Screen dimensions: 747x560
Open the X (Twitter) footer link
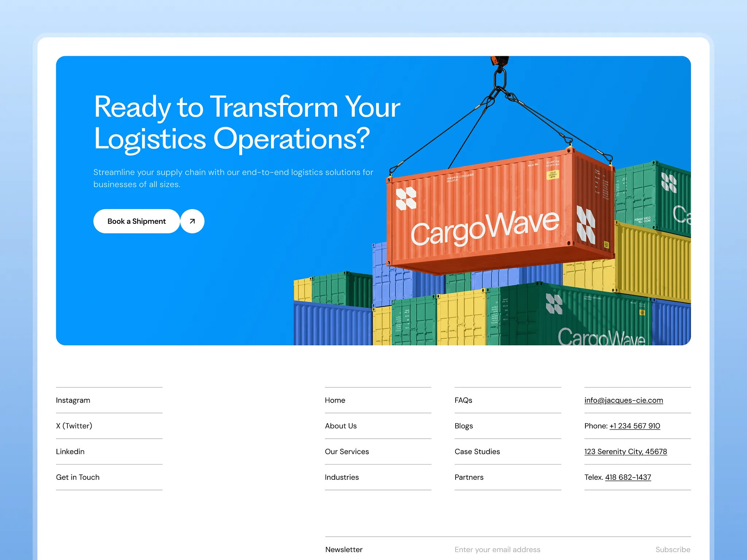pos(74,426)
